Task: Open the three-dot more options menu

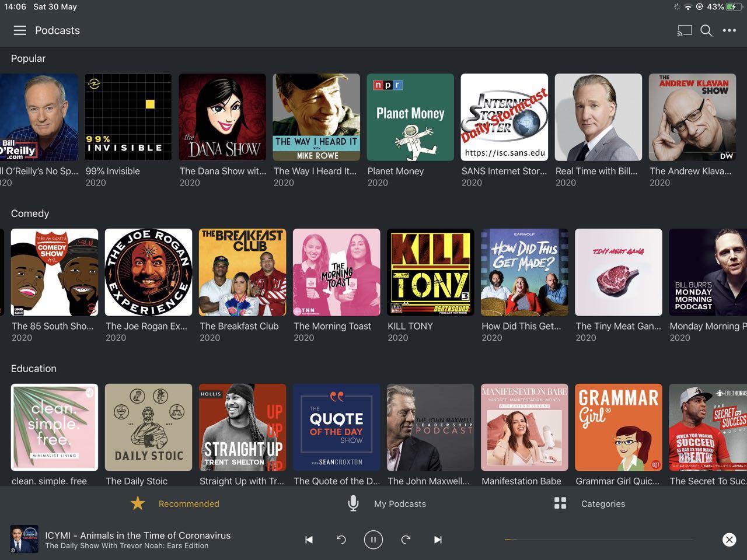Action: tap(729, 30)
